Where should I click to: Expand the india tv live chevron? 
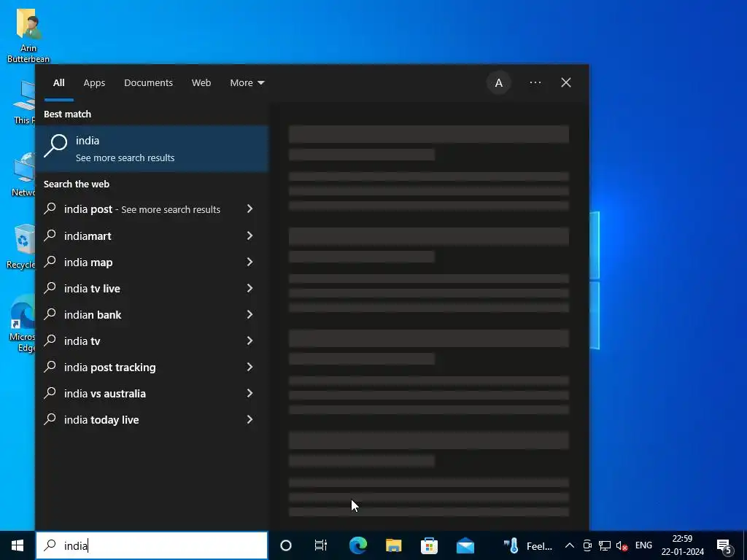coord(249,288)
